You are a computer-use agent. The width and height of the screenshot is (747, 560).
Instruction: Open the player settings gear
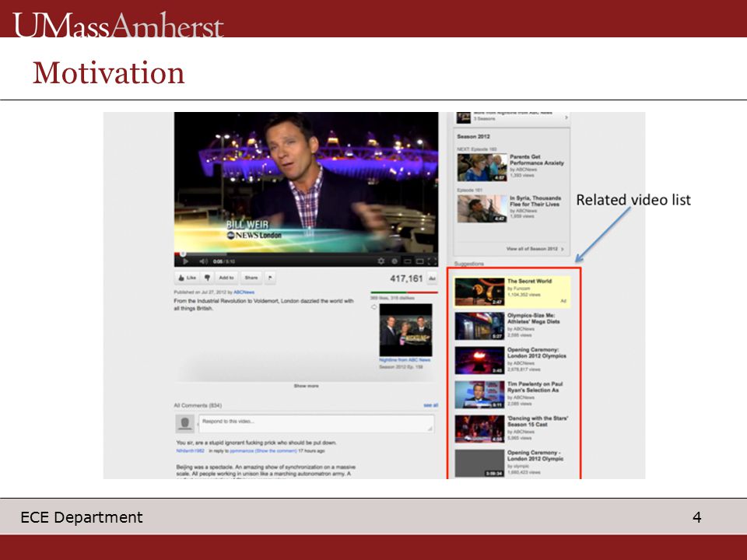point(381,261)
